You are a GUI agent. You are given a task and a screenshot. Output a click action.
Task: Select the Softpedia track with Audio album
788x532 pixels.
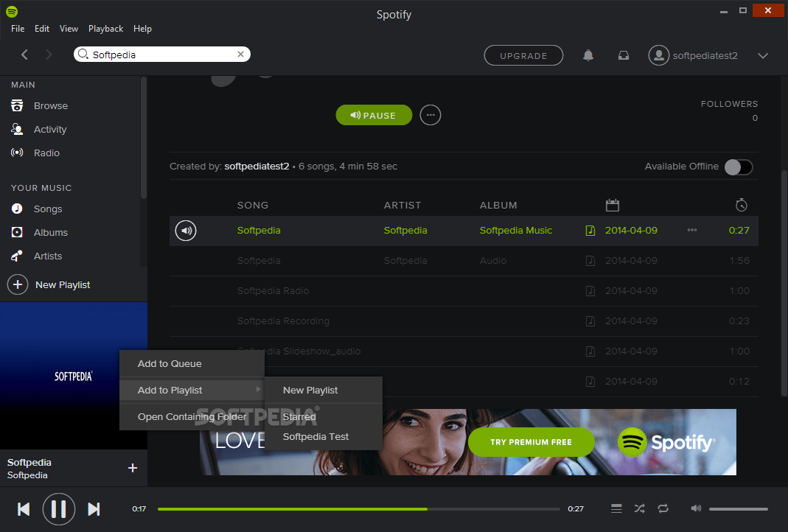464,261
